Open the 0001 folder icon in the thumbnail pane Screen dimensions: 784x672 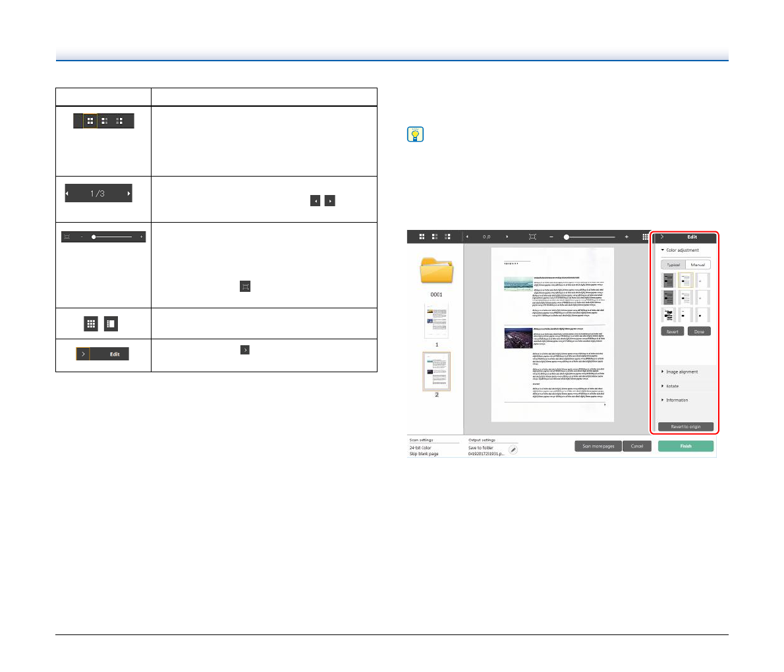(x=436, y=271)
